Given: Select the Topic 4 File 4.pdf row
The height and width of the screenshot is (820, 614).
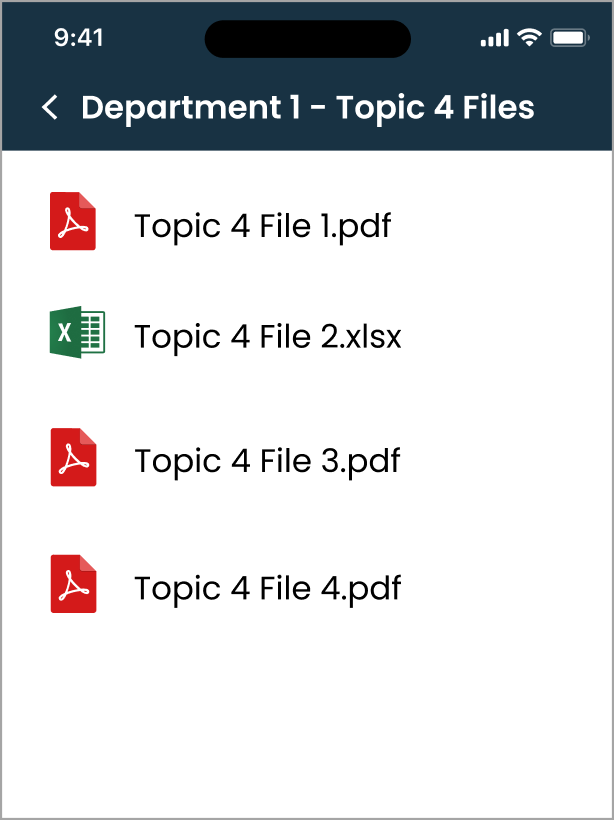Looking at the screenshot, I should pyautogui.click(x=267, y=588).
